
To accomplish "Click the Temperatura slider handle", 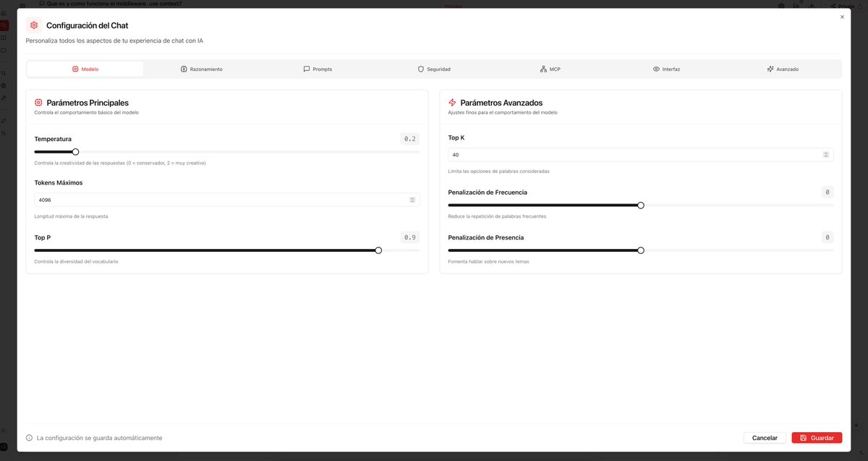I will click(75, 152).
